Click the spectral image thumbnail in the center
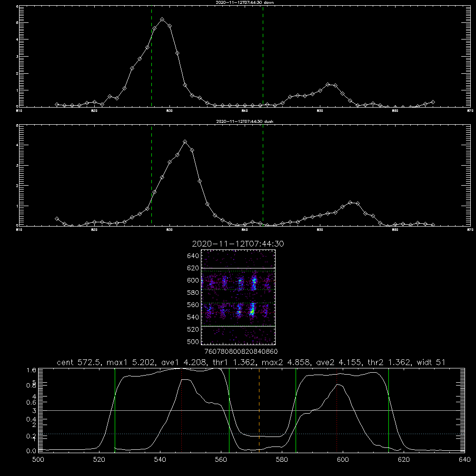This screenshot has height=476, width=476. pos(238,297)
